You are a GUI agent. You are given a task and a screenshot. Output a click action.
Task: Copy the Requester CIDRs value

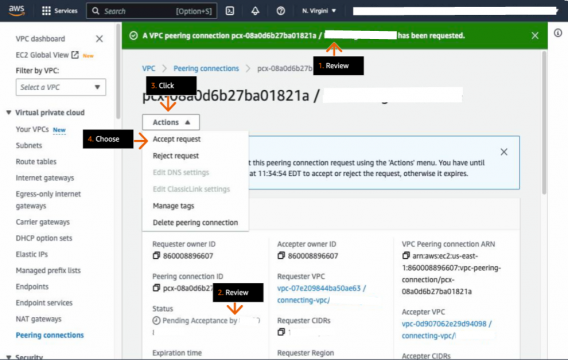[281, 332]
